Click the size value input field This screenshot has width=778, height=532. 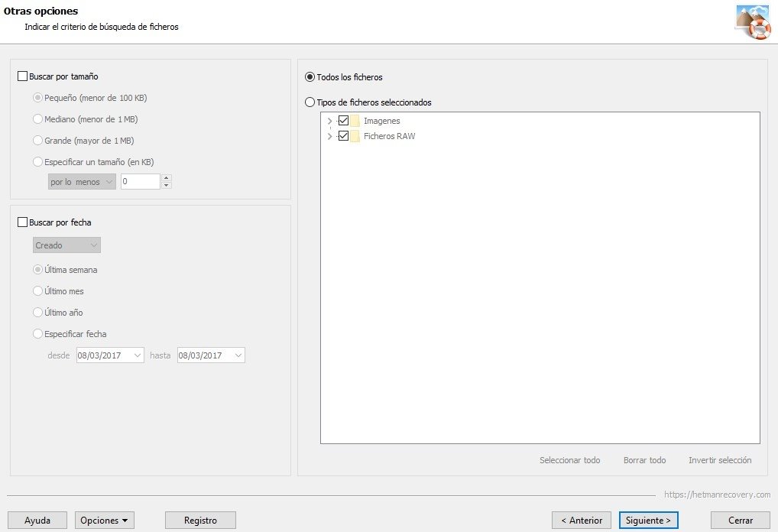click(141, 182)
